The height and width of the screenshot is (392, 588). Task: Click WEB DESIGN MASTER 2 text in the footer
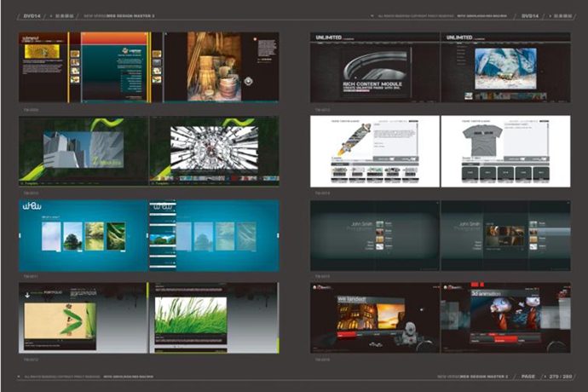click(484, 377)
